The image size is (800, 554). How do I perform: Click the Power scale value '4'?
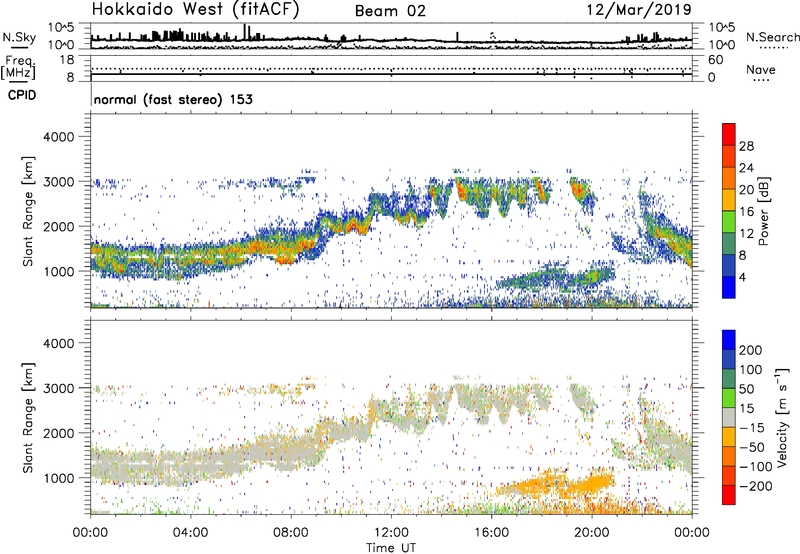tap(742, 277)
